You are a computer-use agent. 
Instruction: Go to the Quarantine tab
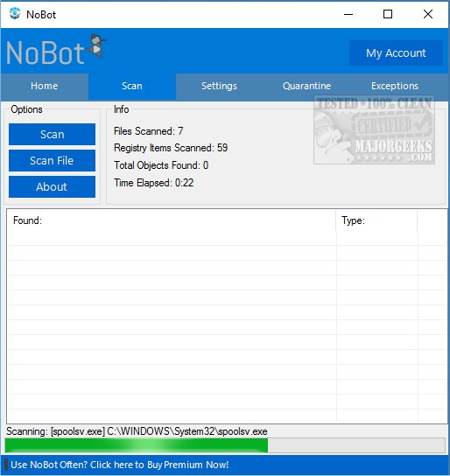(x=306, y=86)
